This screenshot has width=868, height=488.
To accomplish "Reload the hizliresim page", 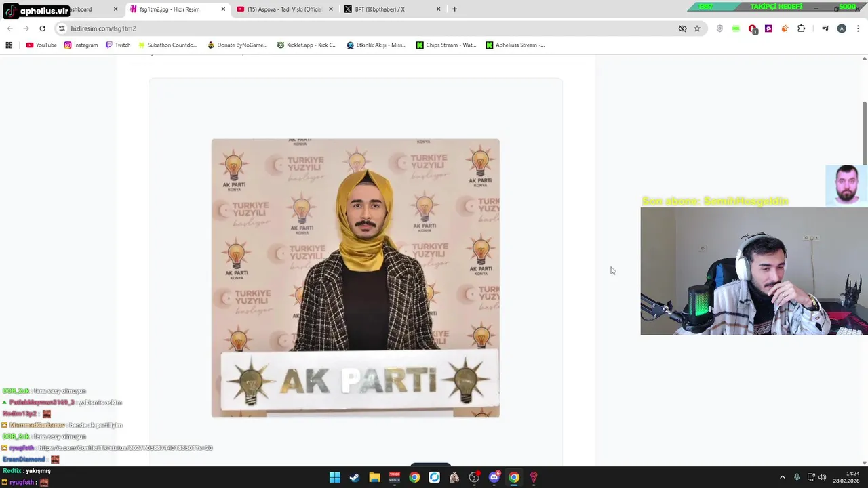I will point(42,28).
